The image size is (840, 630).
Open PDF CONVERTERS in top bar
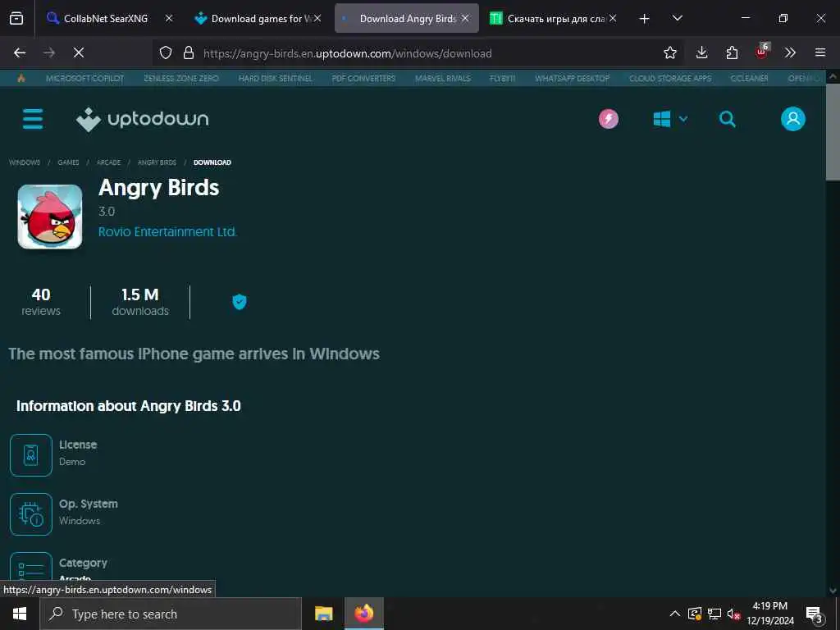pos(363,78)
